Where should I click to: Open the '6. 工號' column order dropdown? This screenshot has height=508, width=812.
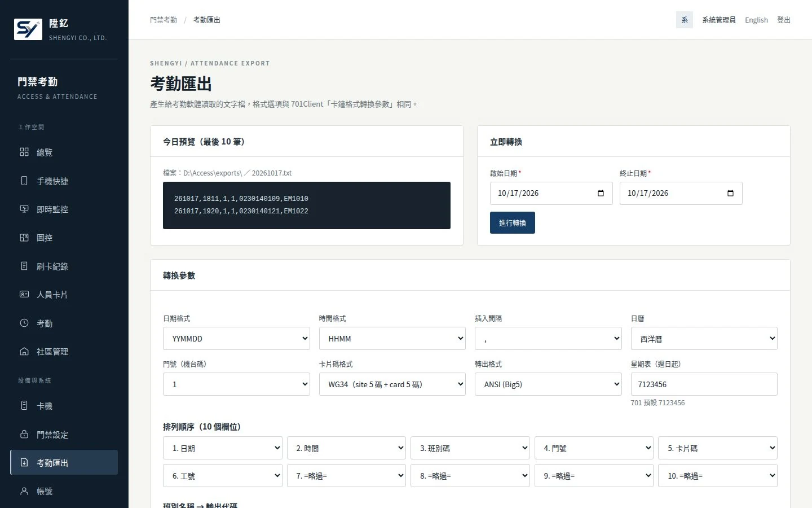click(x=223, y=476)
